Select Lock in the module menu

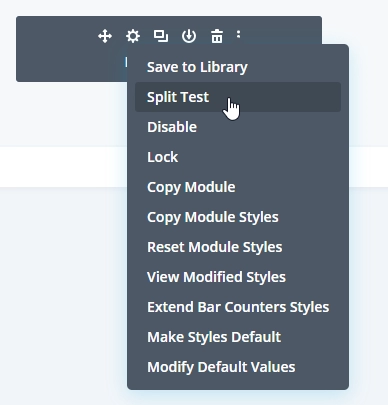pyautogui.click(x=238, y=157)
